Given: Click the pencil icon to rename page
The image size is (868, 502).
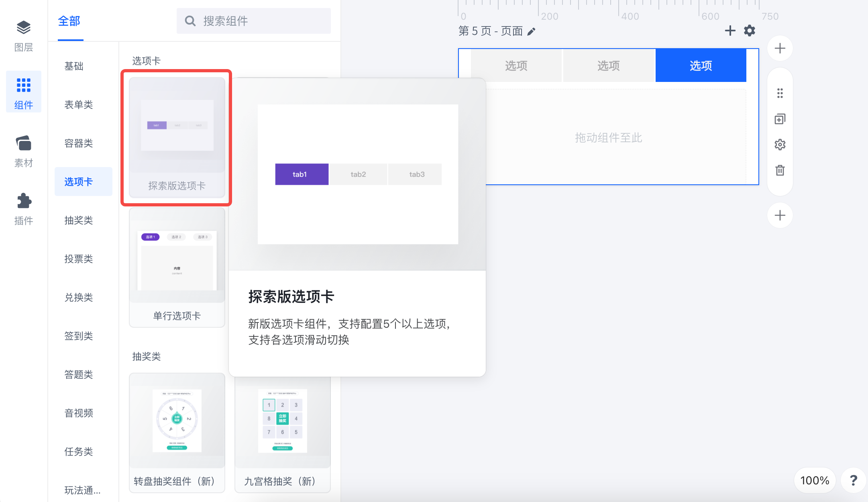Looking at the screenshot, I should [532, 31].
